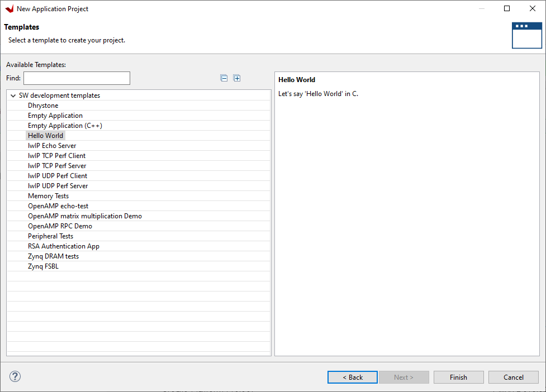Go back with the < Back button
The width and height of the screenshot is (546, 392).
pyautogui.click(x=353, y=377)
